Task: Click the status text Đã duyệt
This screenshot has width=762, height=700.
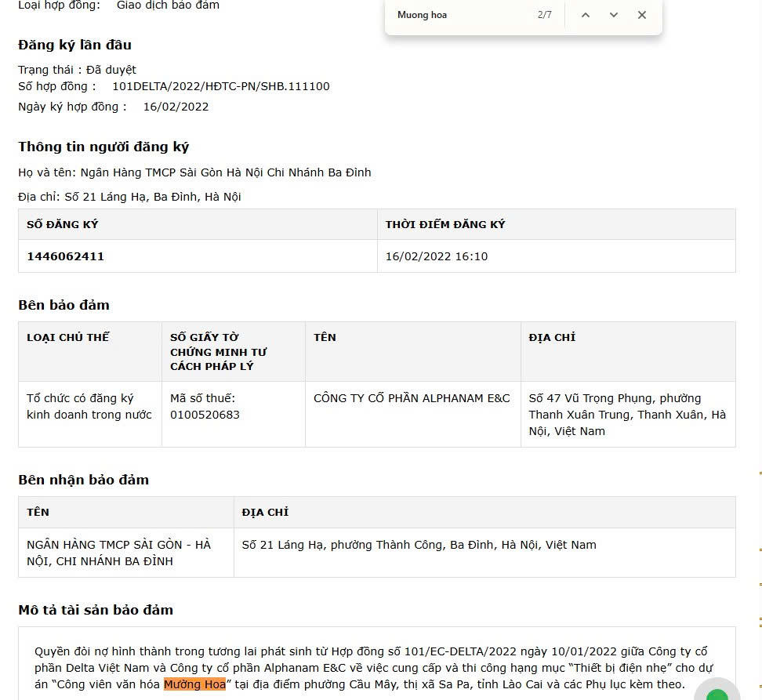Action: pos(111,70)
